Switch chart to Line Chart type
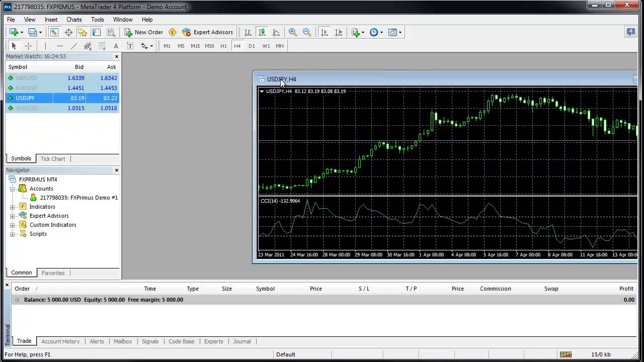Screen dimensions: 644x362 (276, 32)
